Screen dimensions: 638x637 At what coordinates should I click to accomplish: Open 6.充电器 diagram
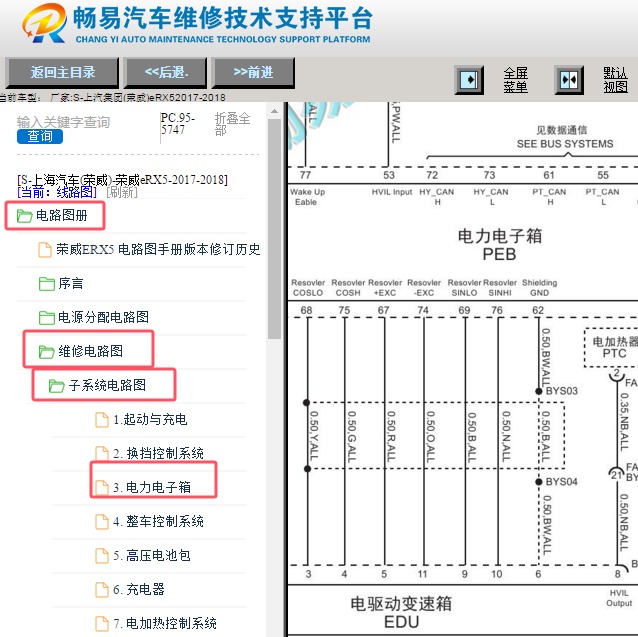coord(139,589)
